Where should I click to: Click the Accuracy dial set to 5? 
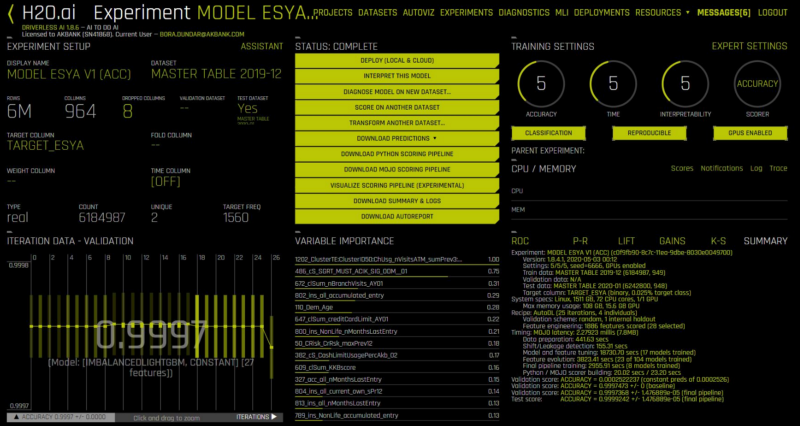[541, 84]
